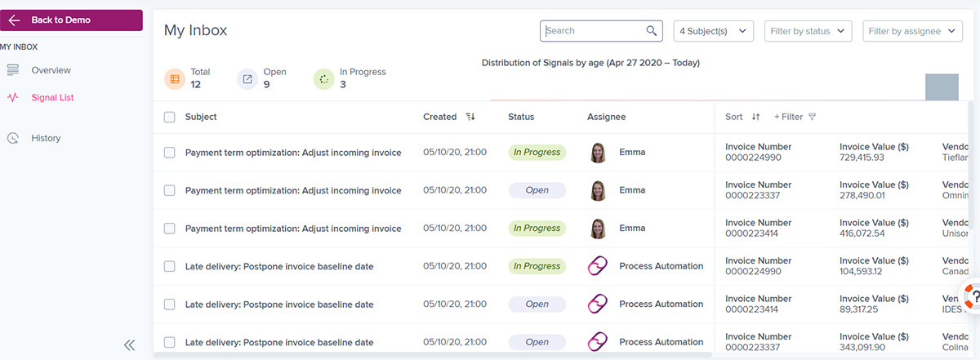This screenshot has height=360, width=980.
Task: Click the Created column sort icon
Action: pyautogui.click(x=470, y=117)
